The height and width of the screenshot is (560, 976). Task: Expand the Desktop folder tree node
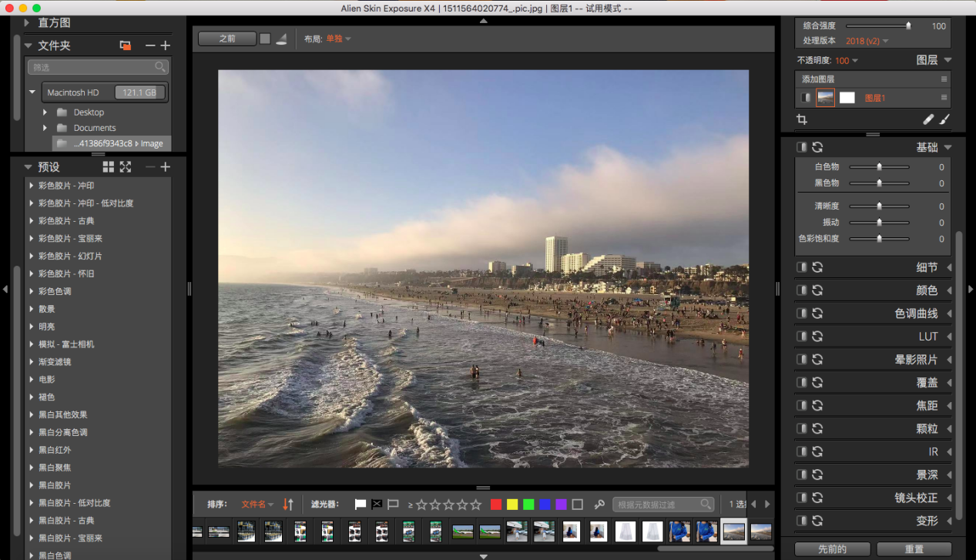coord(45,112)
